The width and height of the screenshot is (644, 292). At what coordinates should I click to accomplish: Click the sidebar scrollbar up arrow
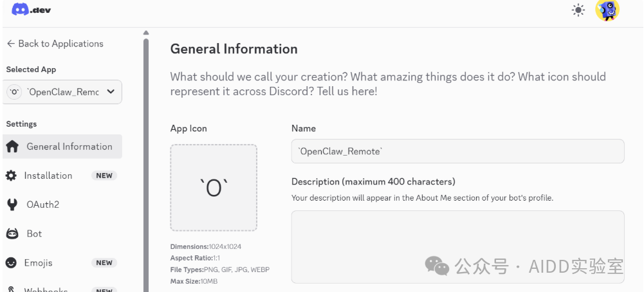click(x=146, y=32)
